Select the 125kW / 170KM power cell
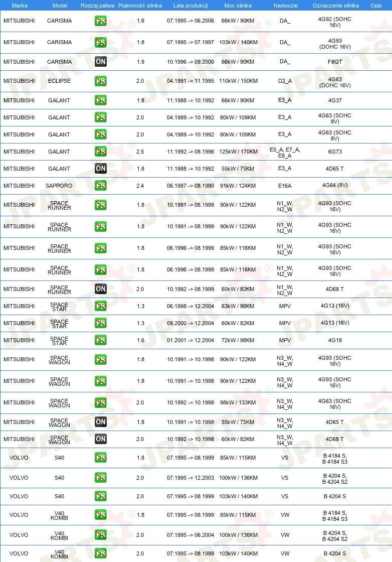Screen dimensions: 392x562 [239, 152]
